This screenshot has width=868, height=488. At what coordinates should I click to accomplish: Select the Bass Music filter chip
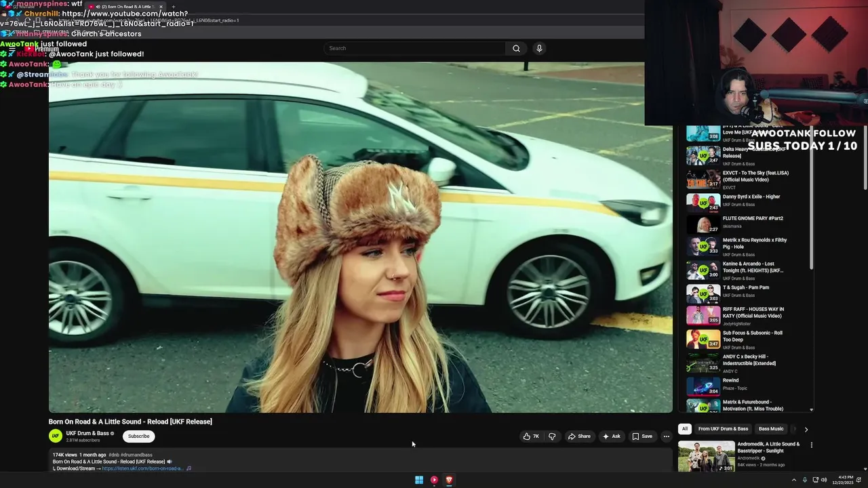[x=771, y=429]
